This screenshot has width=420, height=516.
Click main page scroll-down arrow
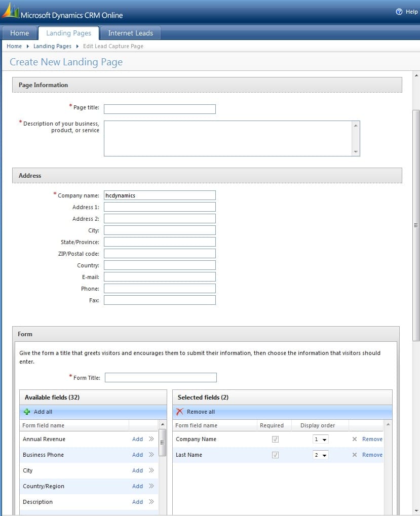coord(416,511)
